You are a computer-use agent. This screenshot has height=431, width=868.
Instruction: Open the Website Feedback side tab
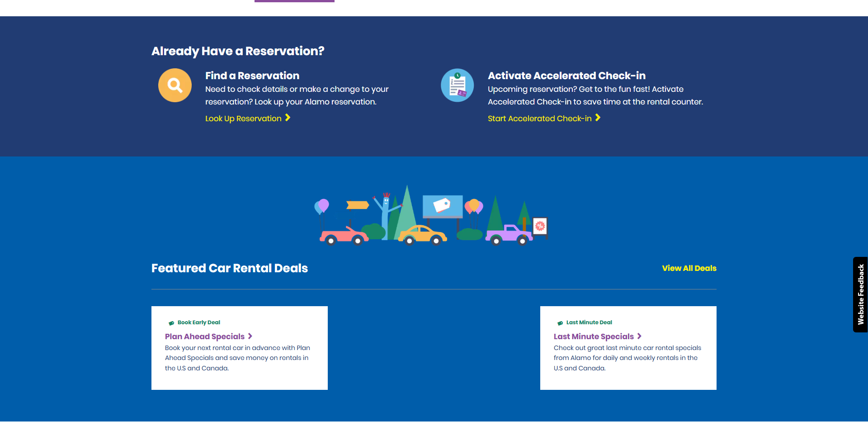[860, 294]
